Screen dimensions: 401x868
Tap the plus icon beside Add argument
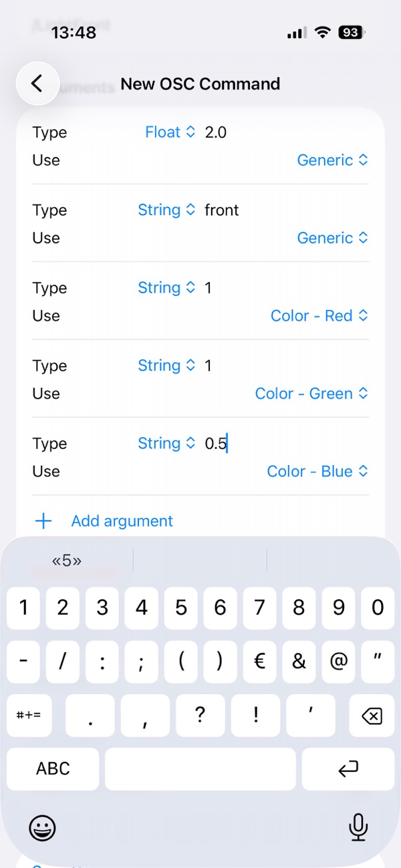click(x=43, y=521)
